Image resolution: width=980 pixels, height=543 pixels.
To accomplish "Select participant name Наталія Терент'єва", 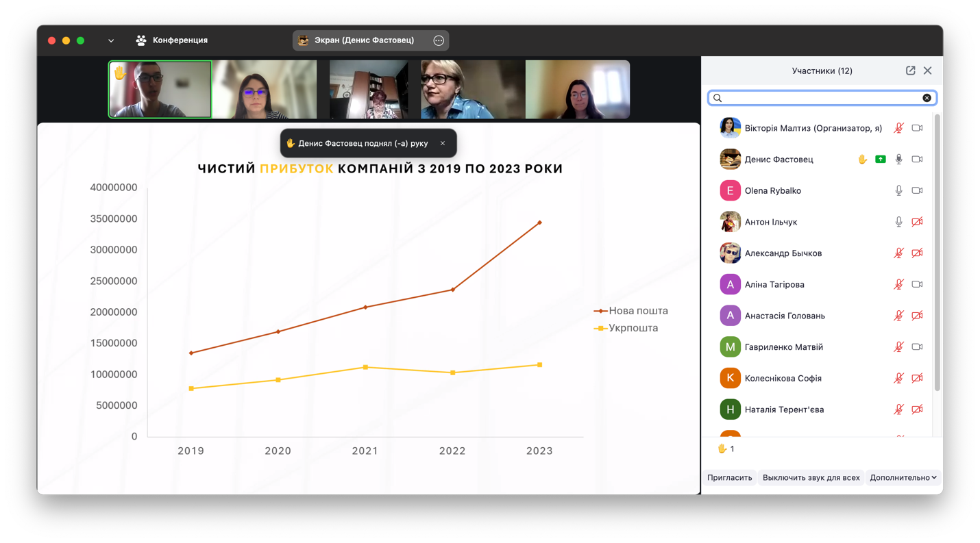I will tap(784, 409).
